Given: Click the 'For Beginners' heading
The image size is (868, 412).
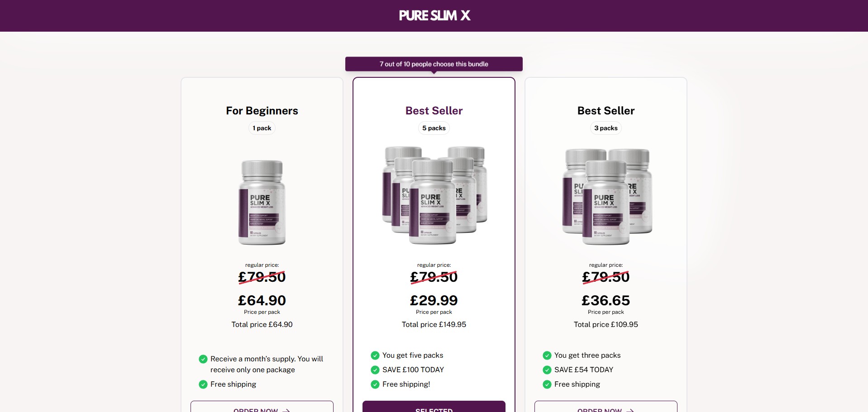Looking at the screenshot, I should click(x=262, y=111).
